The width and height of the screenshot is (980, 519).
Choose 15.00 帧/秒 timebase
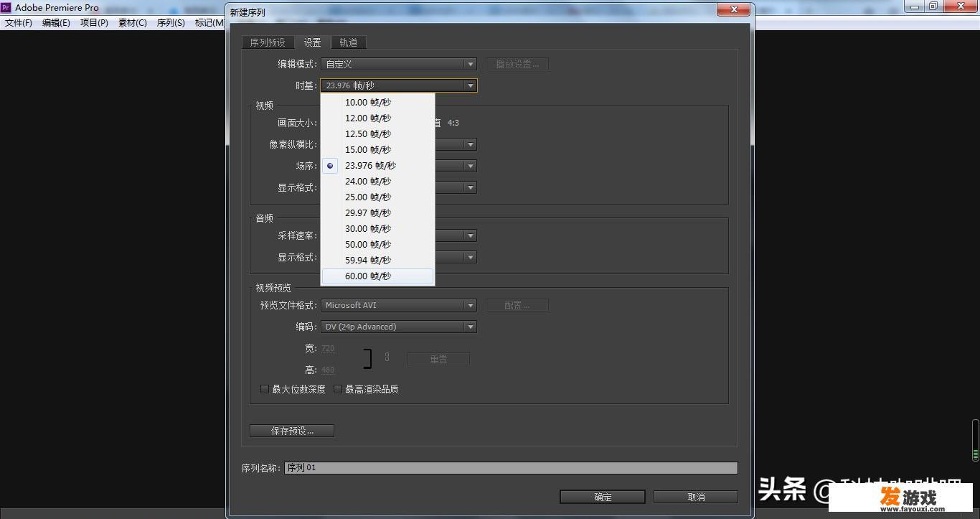pyautogui.click(x=377, y=150)
